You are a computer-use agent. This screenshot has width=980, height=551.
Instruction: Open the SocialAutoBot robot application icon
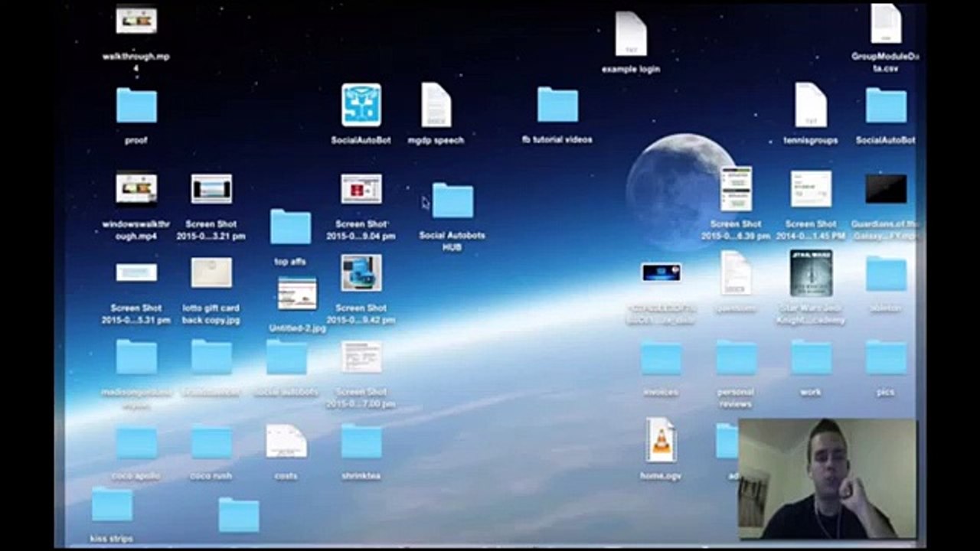(x=361, y=106)
